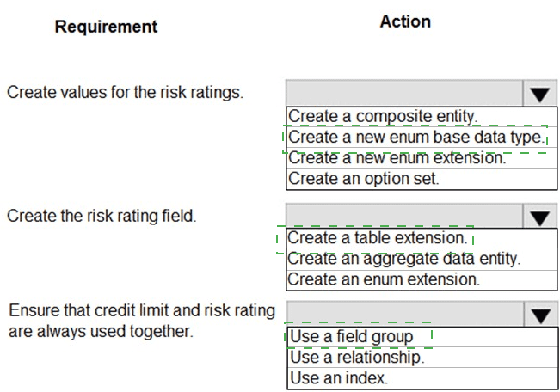
Task: Click 'Create values for the risk ratings.' text
Action: 125,93
